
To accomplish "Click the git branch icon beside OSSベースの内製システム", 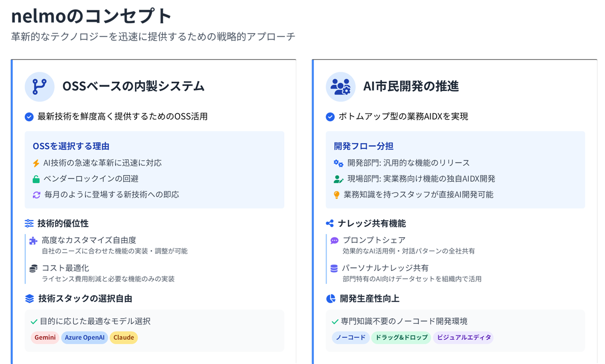I will coord(40,87).
